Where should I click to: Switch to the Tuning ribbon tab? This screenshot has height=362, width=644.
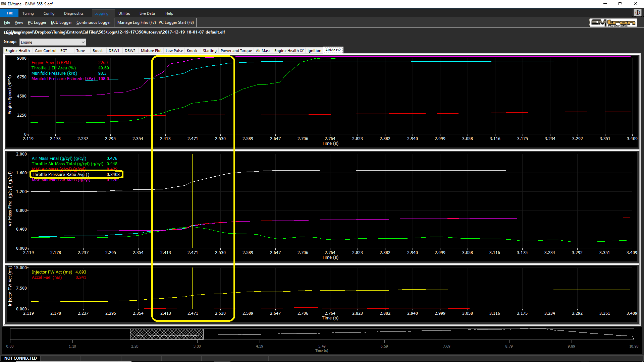pyautogui.click(x=28, y=13)
